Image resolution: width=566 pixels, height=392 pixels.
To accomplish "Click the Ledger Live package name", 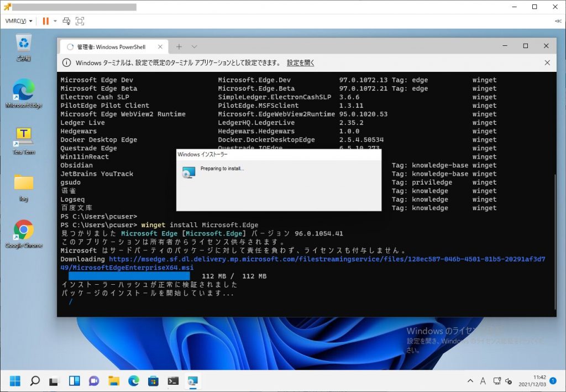I will (x=83, y=123).
